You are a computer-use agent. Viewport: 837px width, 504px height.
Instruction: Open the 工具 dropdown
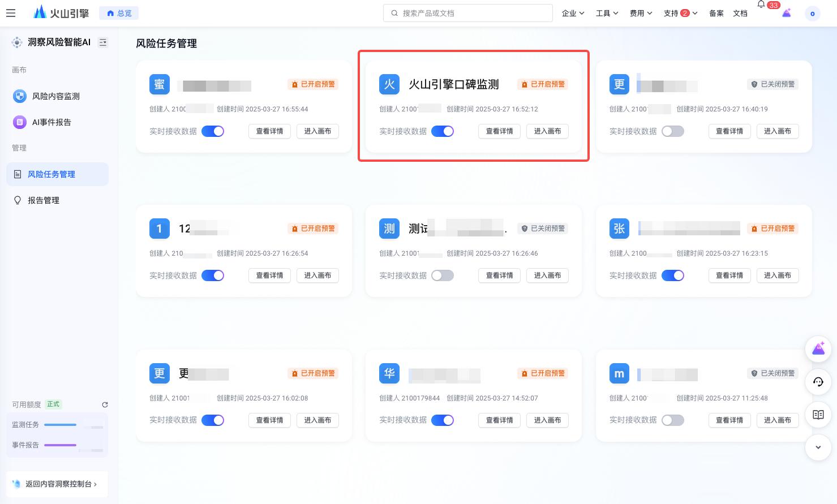click(607, 13)
